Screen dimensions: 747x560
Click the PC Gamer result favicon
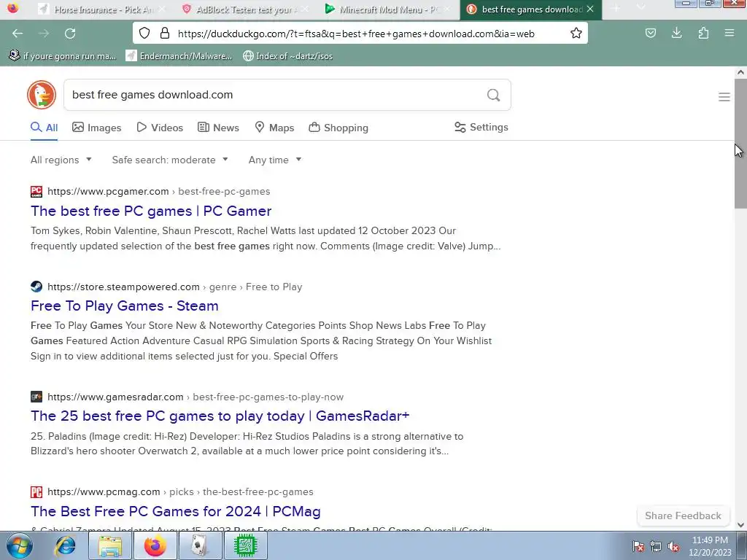point(36,192)
